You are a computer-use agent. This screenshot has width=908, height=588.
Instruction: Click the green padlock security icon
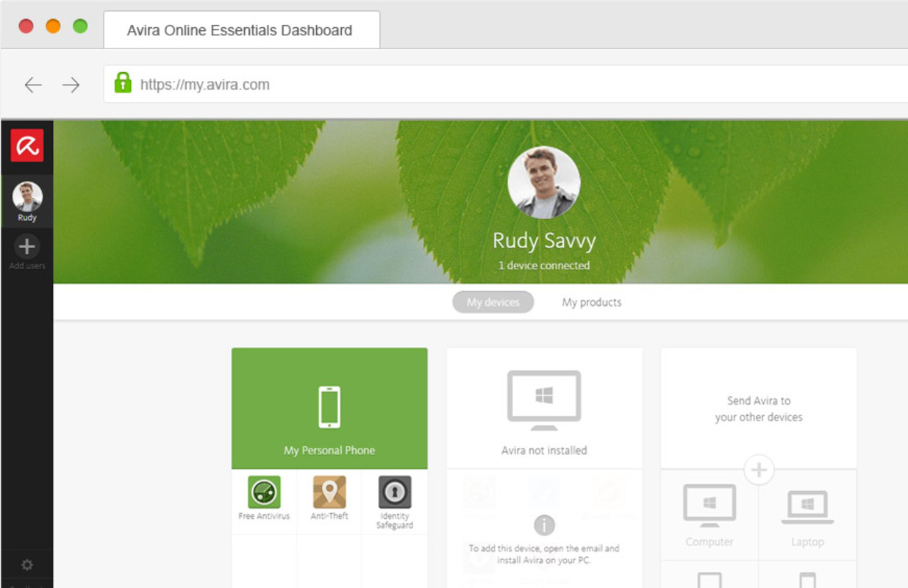[123, 82]
